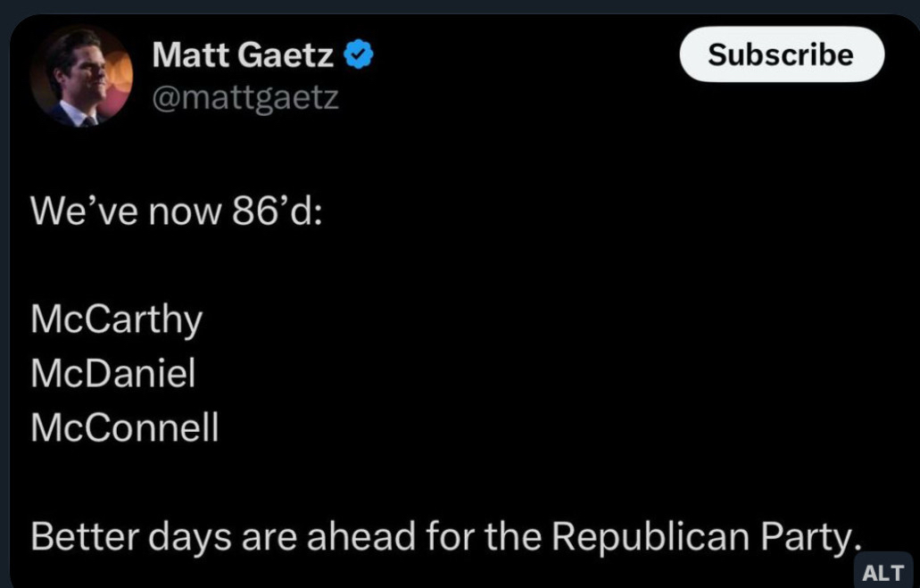The image size is (920, 588).
Task: Click the name McDaniel in the tweet
Action: pyautogui.click(x=113, y=373)
